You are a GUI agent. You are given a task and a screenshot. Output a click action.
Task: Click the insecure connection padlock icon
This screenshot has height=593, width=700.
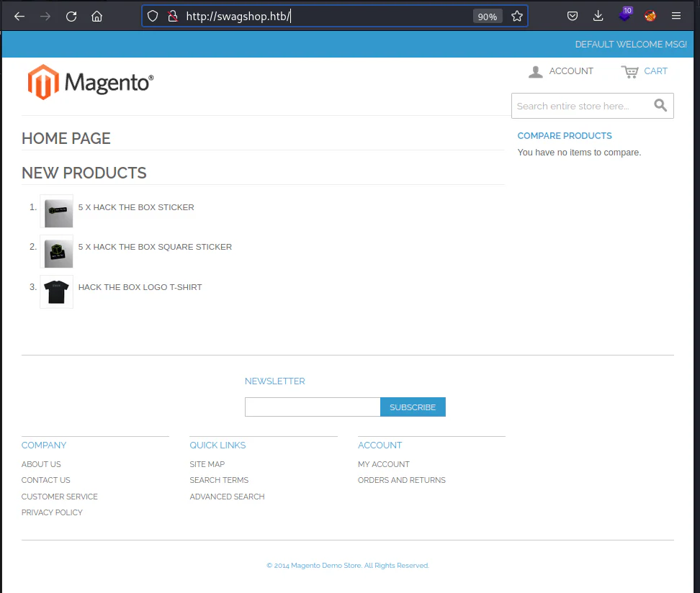pyautogui.click(x=173, y=17)
